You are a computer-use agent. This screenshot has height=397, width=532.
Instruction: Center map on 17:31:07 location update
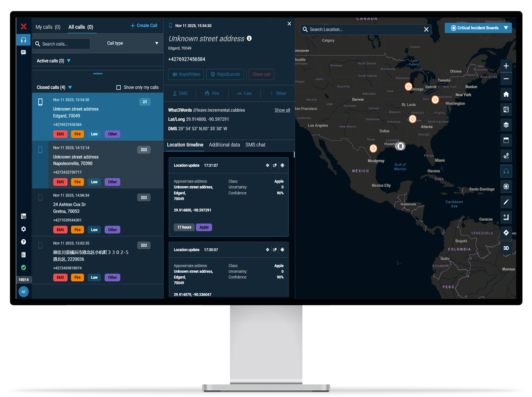tap(282, 165)
